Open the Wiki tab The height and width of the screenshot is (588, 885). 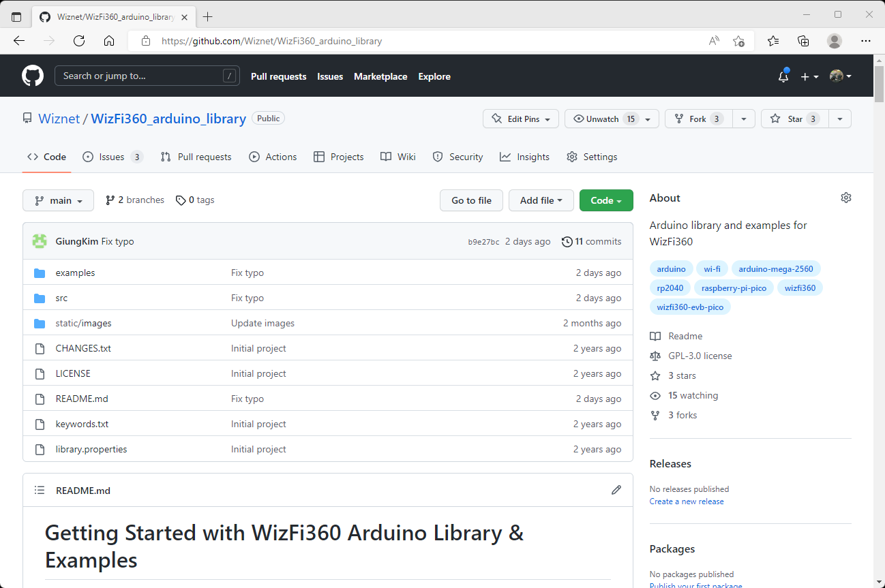click(x=398, y=157)
